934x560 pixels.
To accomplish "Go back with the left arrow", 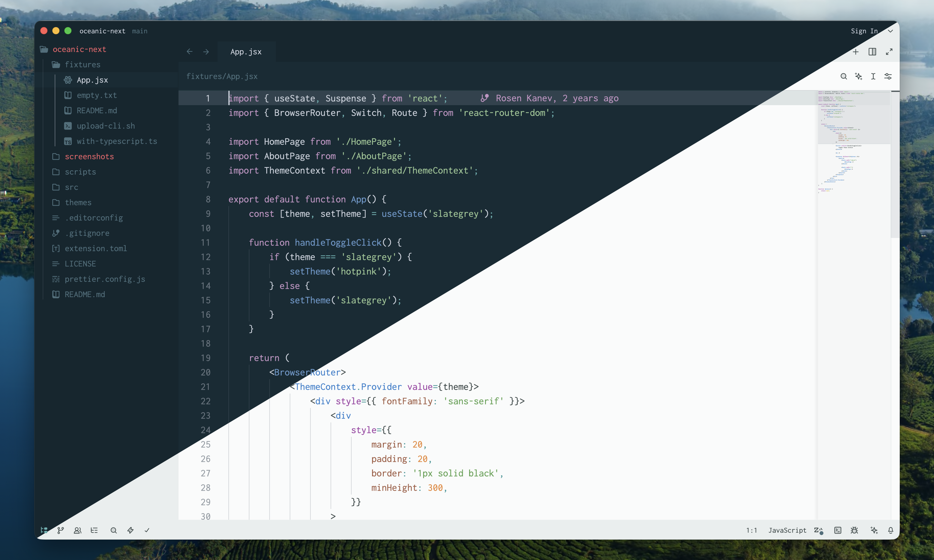I will [x=190, y=52].
